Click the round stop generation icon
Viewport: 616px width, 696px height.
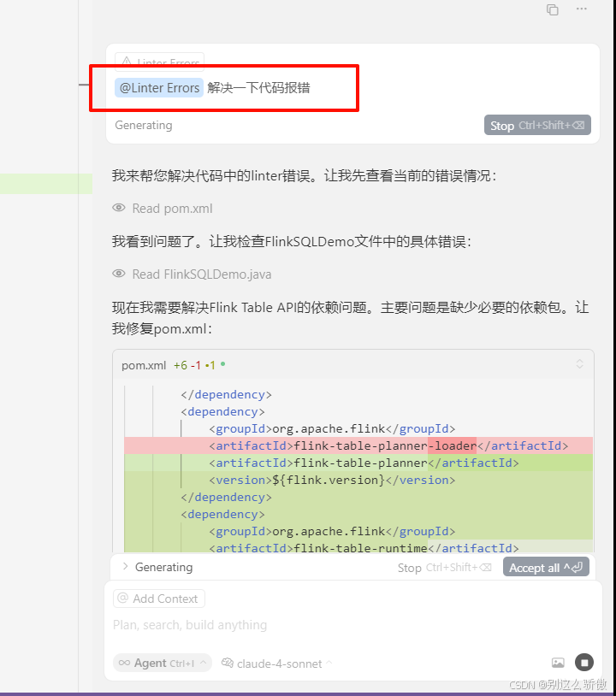pos(584,663)
